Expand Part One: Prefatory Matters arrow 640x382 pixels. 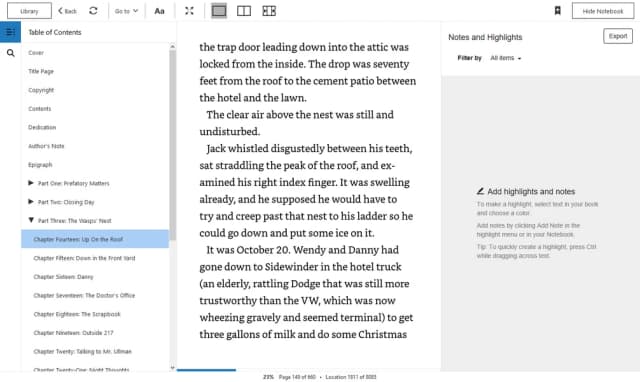tap(31, 183)
